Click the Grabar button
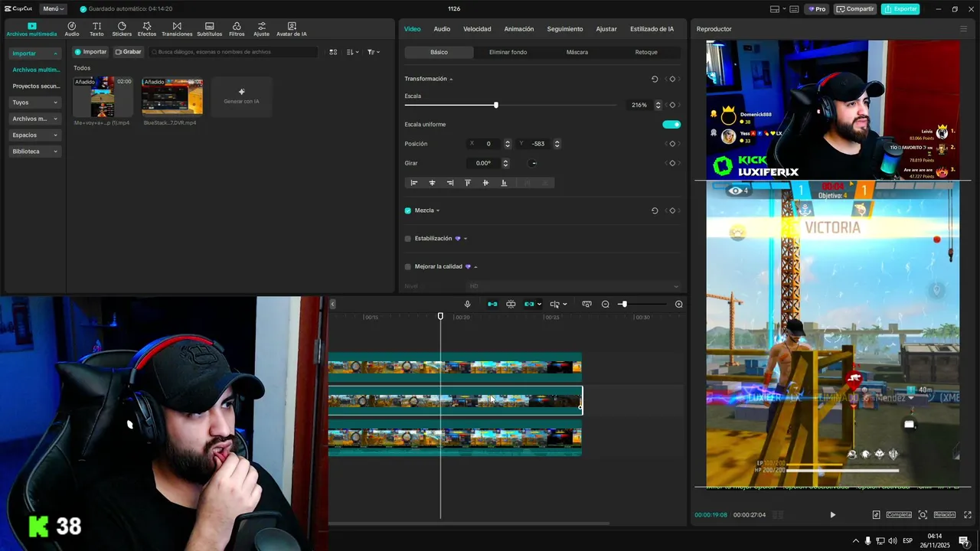 (x=129, y=52)
